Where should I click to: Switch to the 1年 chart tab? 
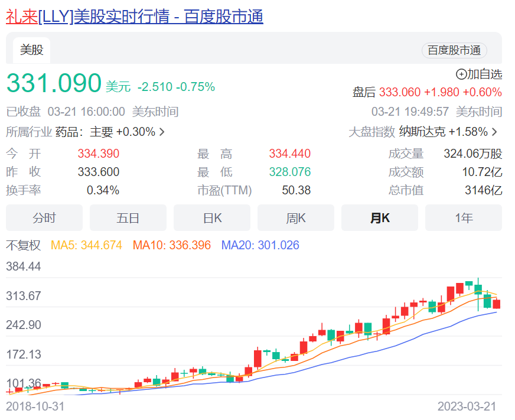tap(464, 218)
